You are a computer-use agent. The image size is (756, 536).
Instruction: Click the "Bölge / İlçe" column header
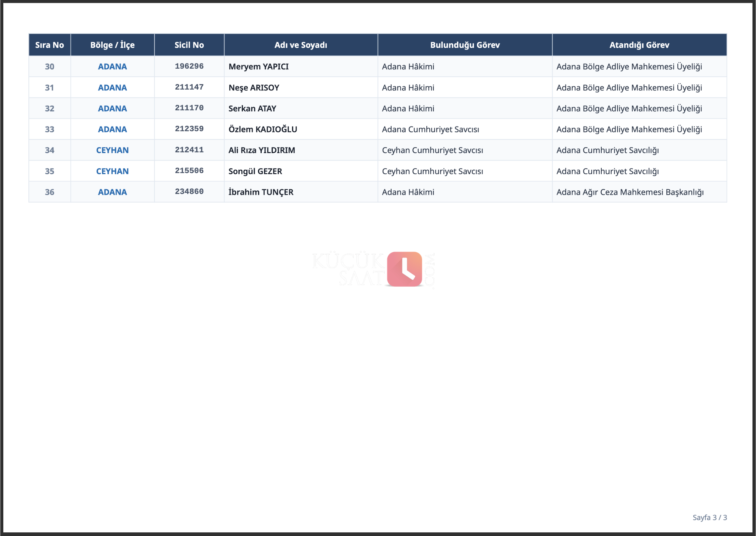(x=113, y=45)
